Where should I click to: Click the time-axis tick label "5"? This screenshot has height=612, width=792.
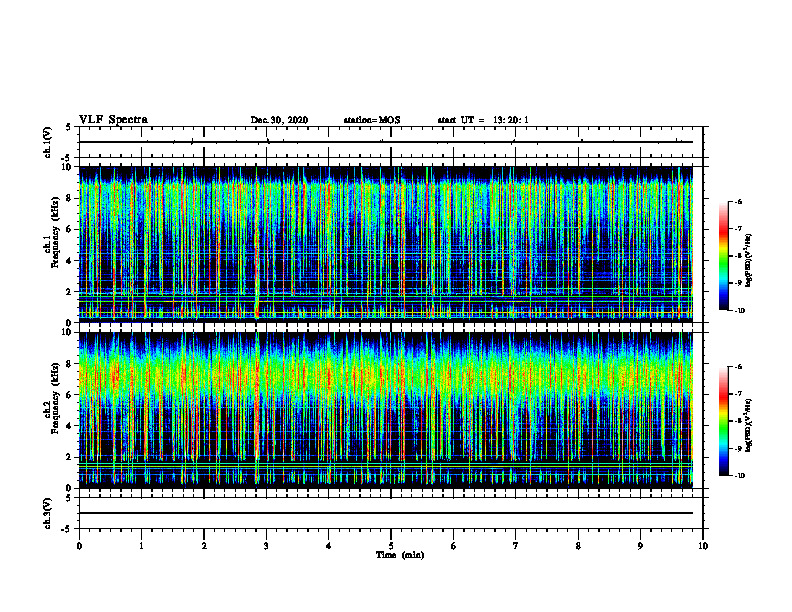coord(391,546)
